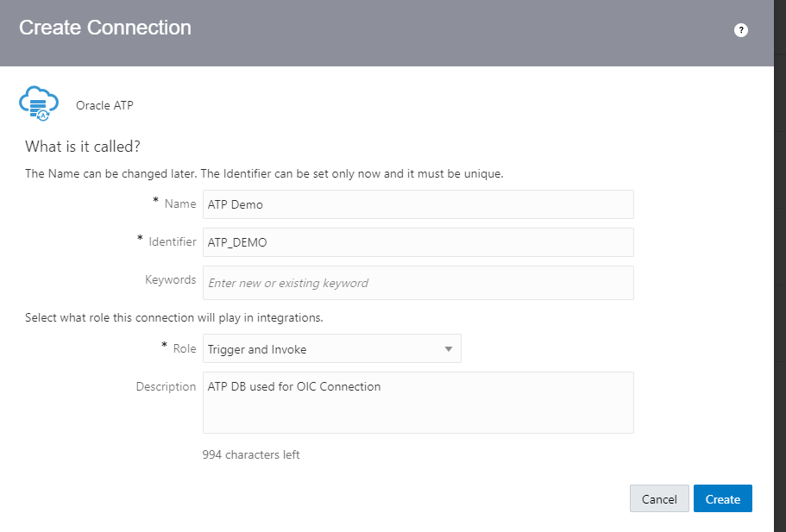Click the Role field label
The image size is (786, 532).
(184, 348)
